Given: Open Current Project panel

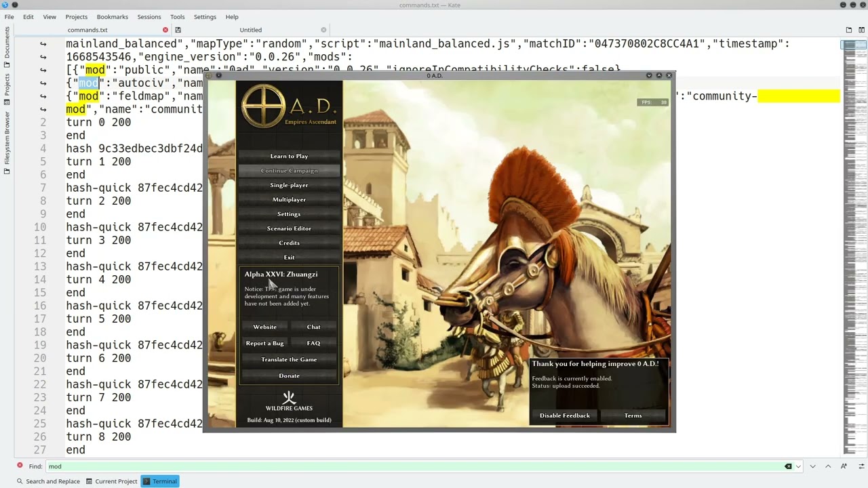Looking at the screenshot, I should coord(111,481).
